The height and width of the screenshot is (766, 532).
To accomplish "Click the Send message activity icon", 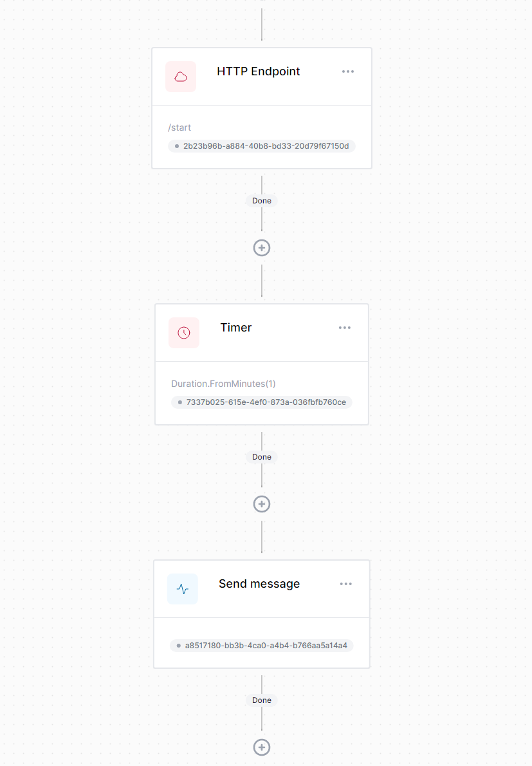I will point(182,588).
